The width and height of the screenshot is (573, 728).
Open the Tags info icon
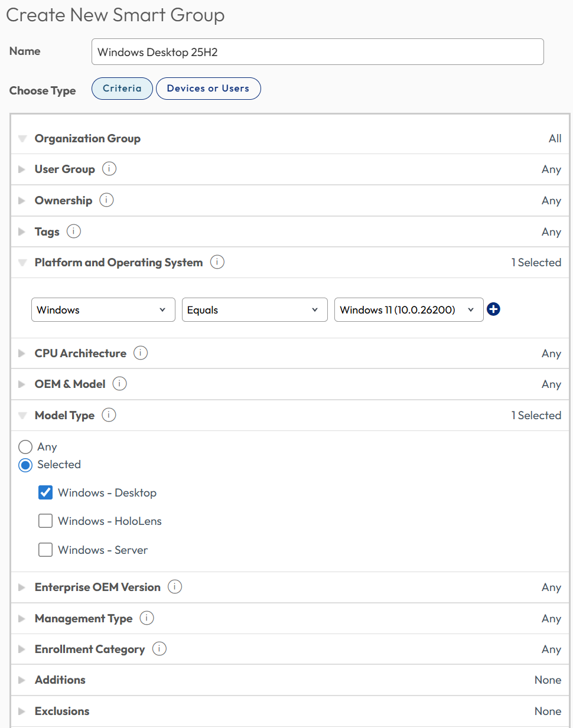(74, 231)
